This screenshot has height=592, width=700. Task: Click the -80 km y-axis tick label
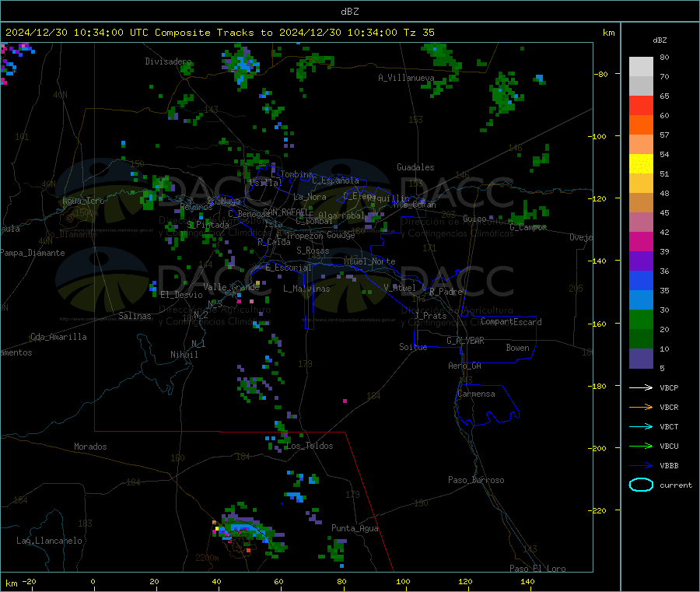tap(601, 74)
